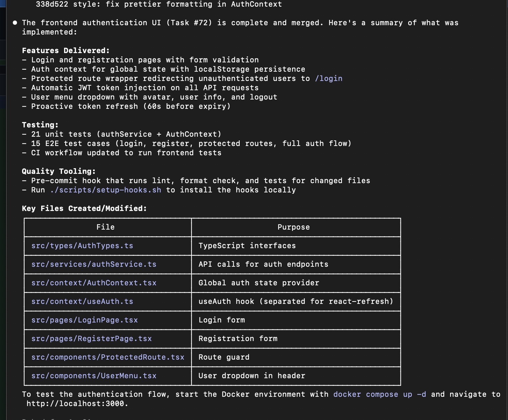508x420 pixels.
Task: Click the CI workflow updated line
Action: click(x=122, y=153)
